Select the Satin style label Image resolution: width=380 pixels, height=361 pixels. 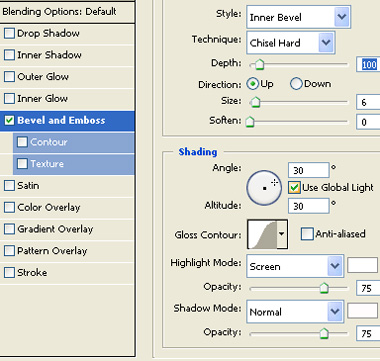tap(28, 186)
